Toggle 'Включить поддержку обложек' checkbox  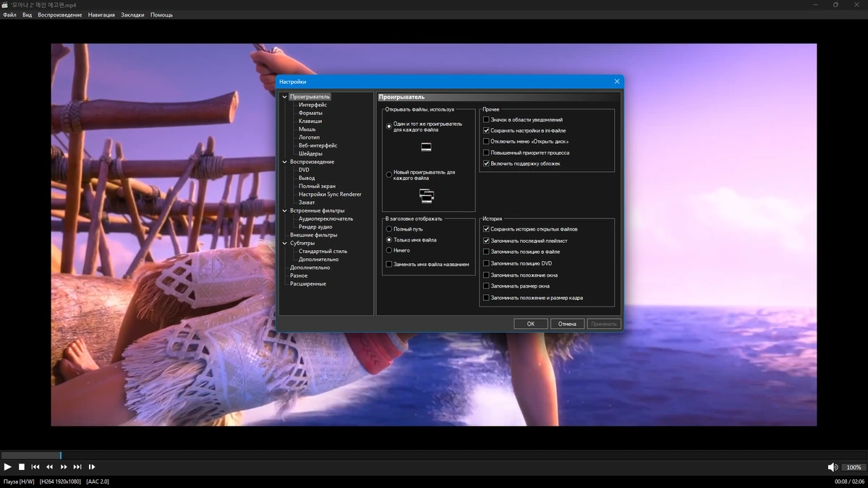pos(486,163)
